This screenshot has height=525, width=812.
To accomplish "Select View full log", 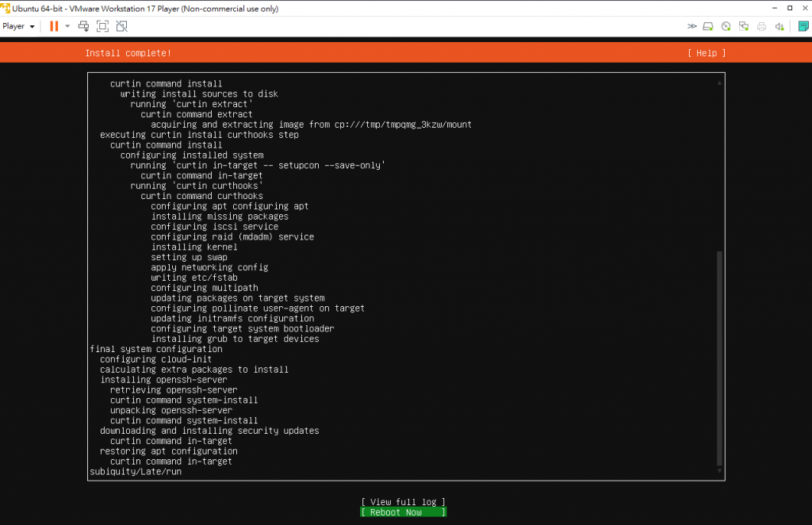I will coord(403,502).
